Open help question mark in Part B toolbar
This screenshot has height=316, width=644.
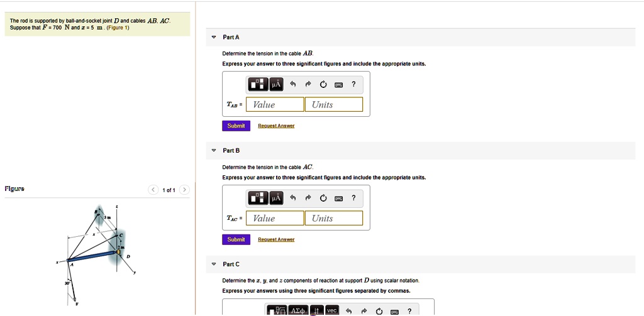coord(353,198)
